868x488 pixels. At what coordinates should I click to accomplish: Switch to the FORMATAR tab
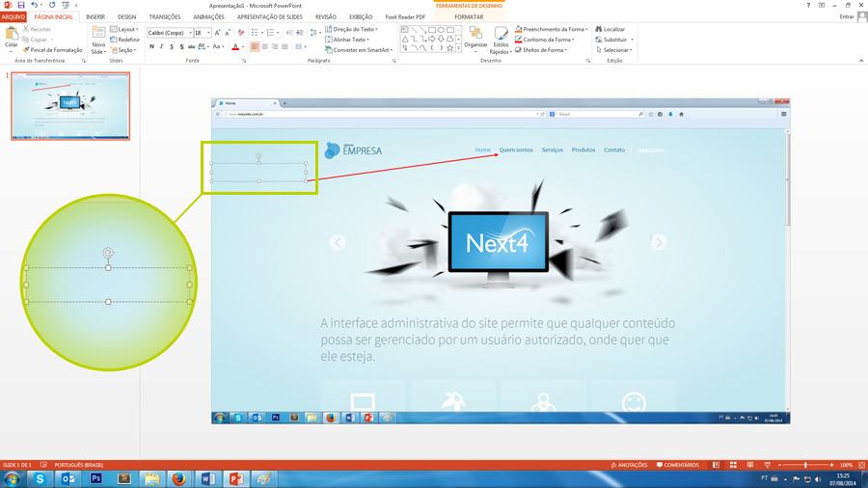click(469, 16)
